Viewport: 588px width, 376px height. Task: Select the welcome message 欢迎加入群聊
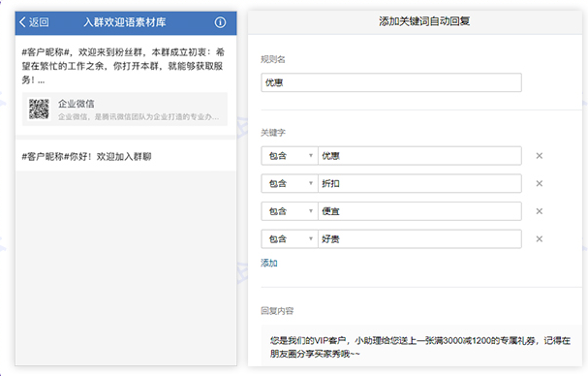click(126, 156)
